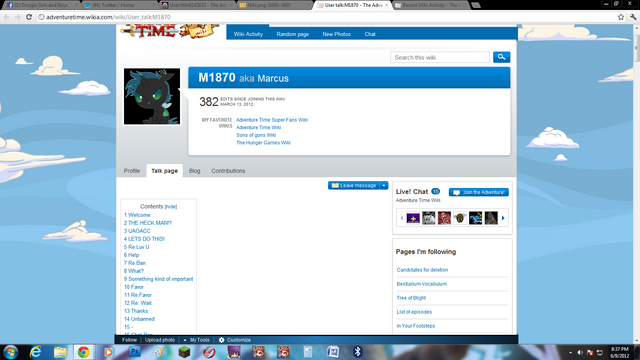Show next chat avatars with right arrow

[503, 218]
